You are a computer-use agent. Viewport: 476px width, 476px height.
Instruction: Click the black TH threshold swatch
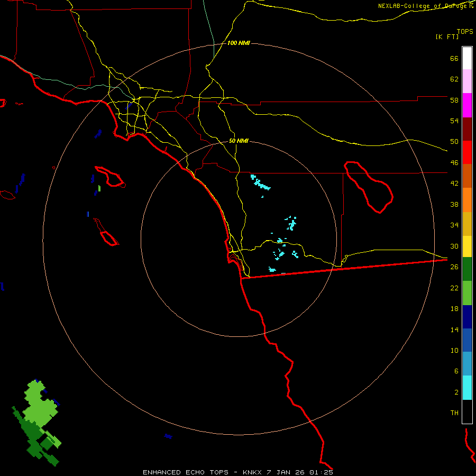pyautogui.click(x=467, y=411)
